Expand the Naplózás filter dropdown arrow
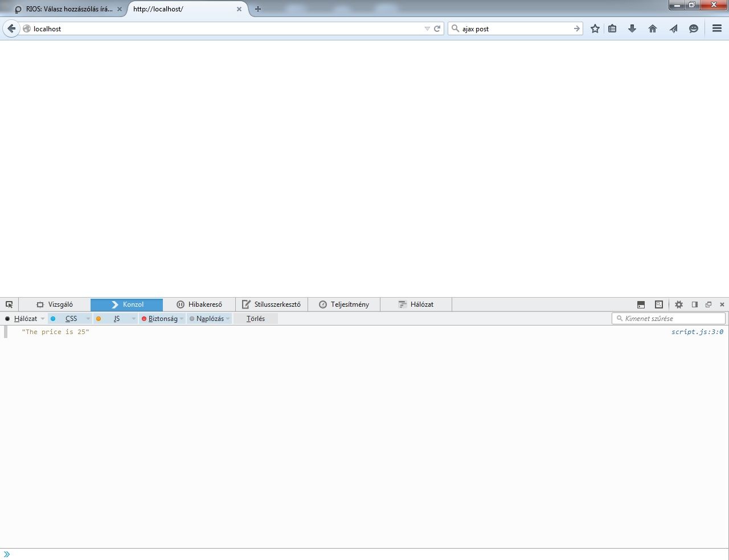This screenshot has height=560, width=729. pos(228,319)
